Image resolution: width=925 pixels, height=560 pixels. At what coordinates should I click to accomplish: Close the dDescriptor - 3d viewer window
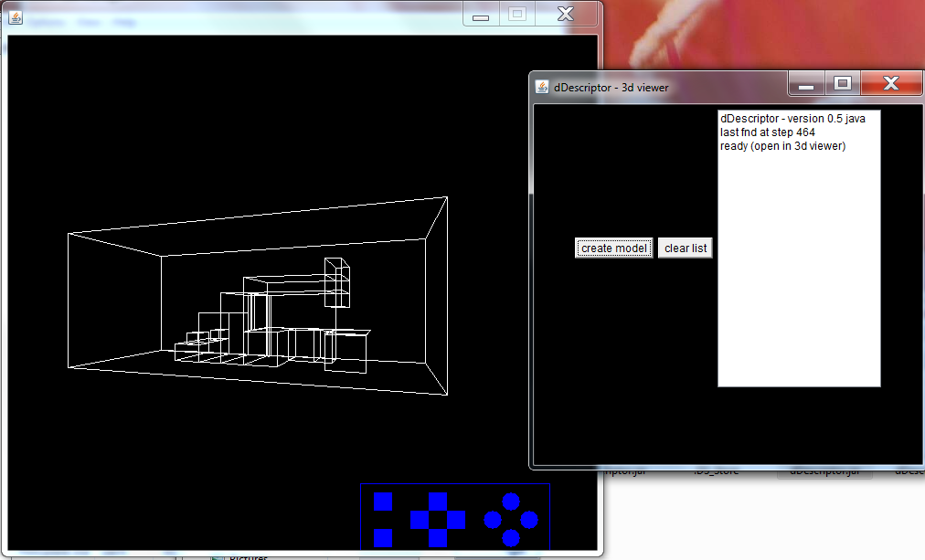pos(891,84)
